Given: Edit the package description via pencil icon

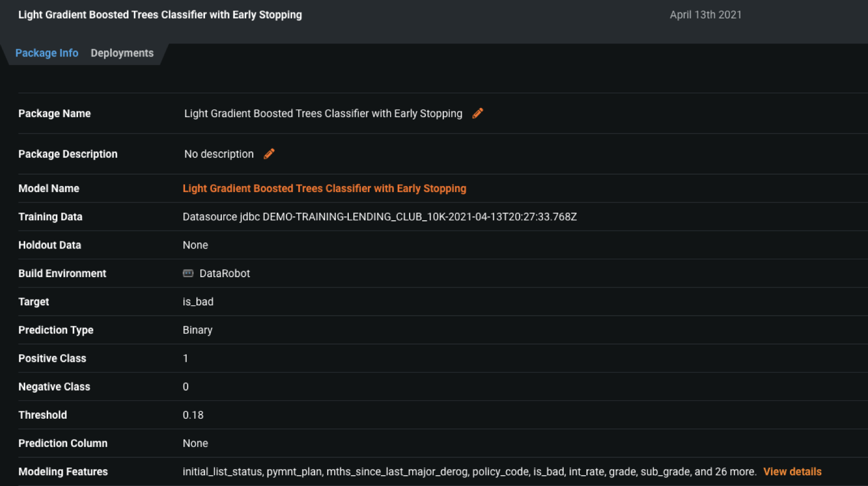Looking at the screenshot, I should [x=269, y=154].
